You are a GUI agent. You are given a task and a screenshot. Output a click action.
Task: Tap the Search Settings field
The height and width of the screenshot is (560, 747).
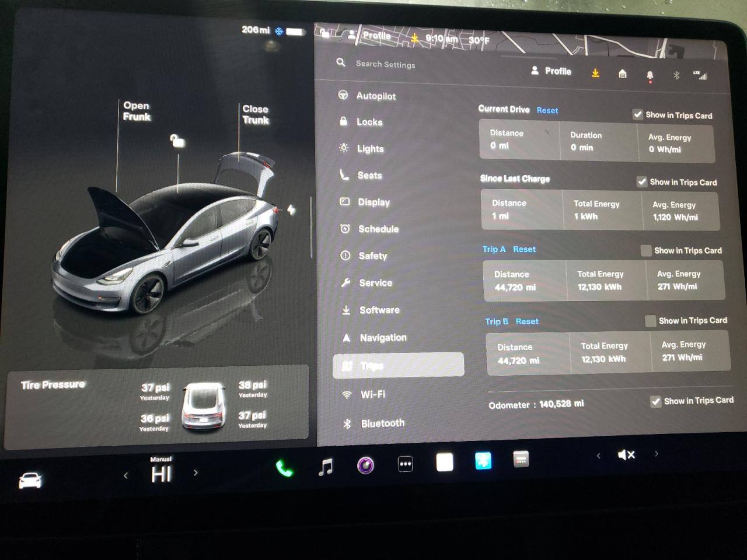(386, 64)
